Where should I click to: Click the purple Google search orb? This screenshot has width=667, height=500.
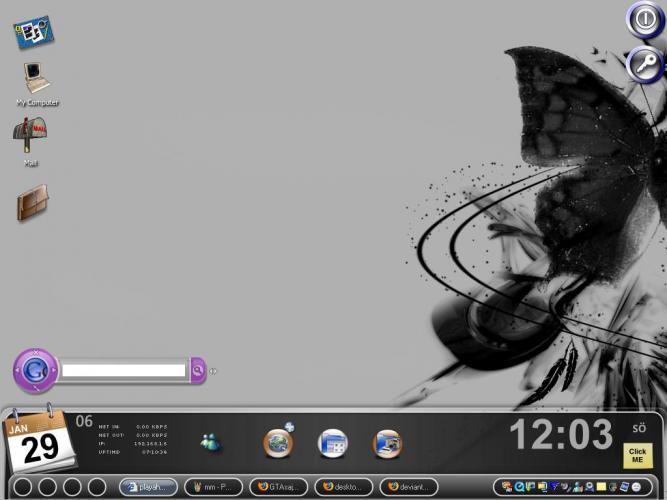[x=35, y=370]
